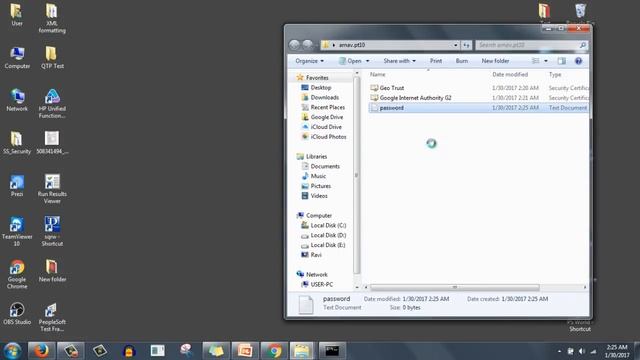Screen dimensions: 640x360
Task: Toggle the preview pane button
Action: click(x=562, y=61)
